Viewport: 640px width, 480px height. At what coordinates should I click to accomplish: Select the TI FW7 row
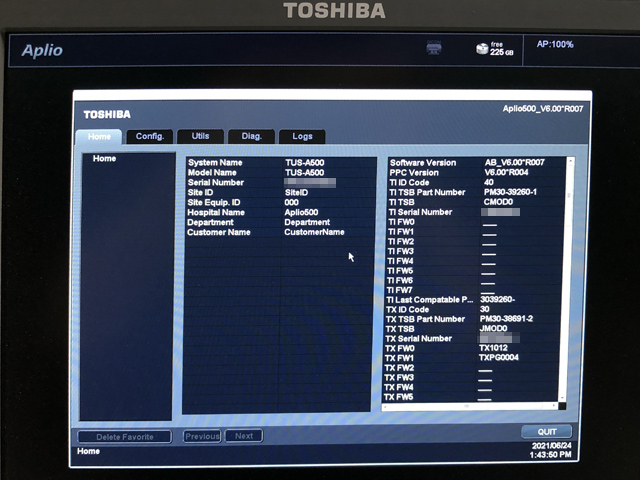474,290
